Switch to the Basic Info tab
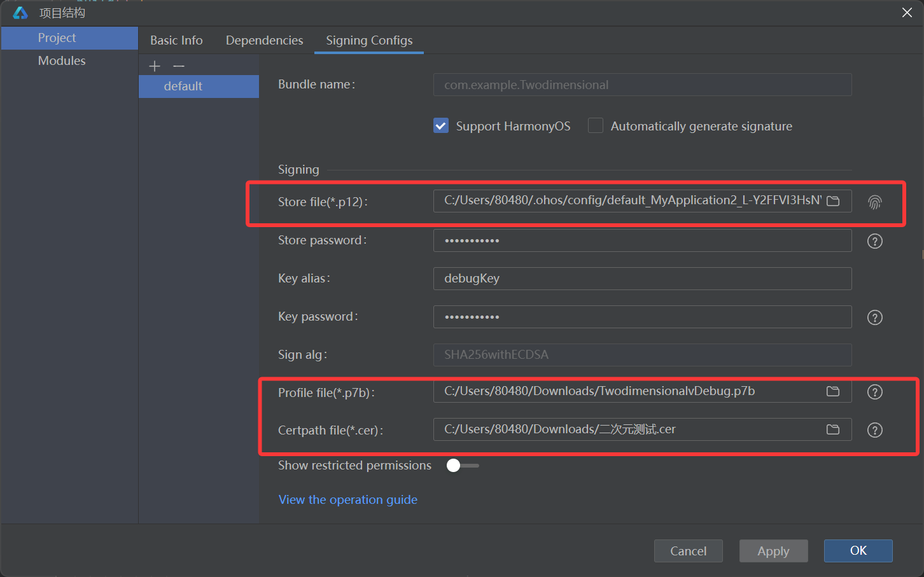The image size is (924, 577). coord(176,40)
